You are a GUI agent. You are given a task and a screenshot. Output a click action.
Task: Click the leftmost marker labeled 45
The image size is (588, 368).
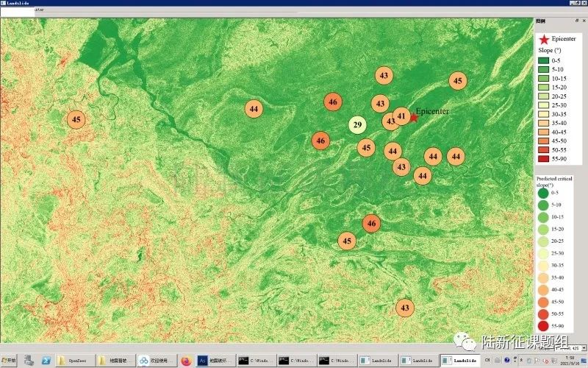pyautogui.click(x=76, y=119)
